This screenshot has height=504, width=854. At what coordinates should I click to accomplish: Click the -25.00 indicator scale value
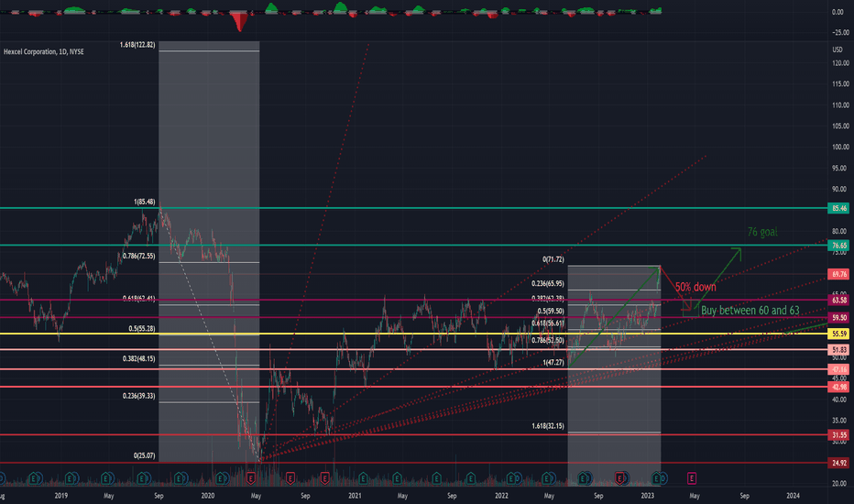coord(840,33)
